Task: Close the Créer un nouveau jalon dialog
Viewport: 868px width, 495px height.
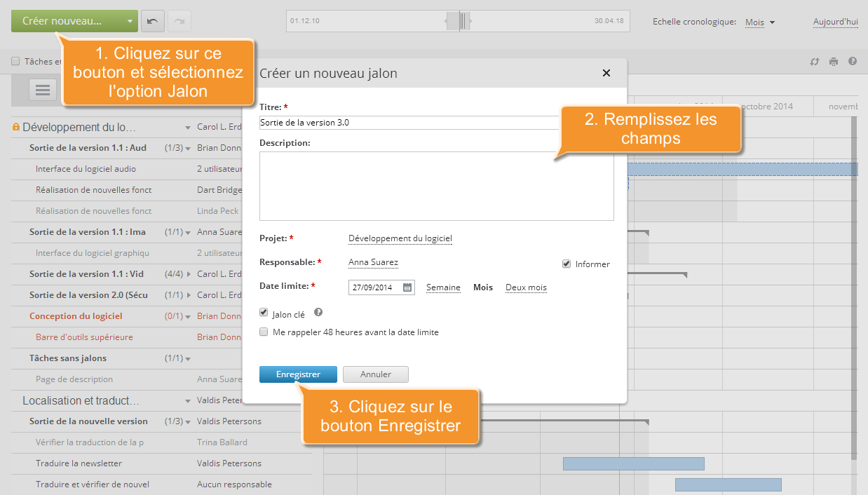Action: pyautogui.click(x=606, y=73)
